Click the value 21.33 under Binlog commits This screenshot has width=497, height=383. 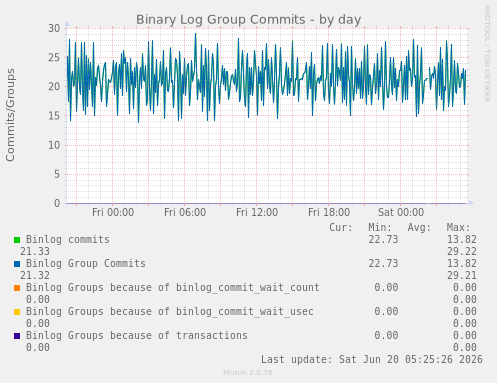point(35,252)
